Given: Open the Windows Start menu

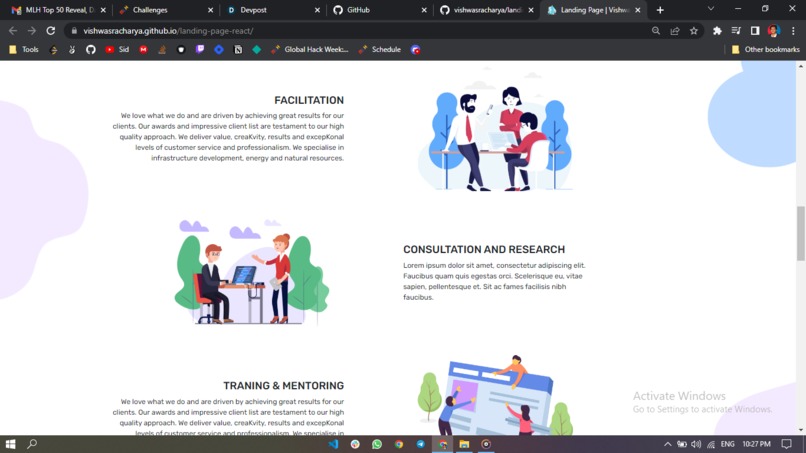Looking at the screenshot, I should (10, 444).
